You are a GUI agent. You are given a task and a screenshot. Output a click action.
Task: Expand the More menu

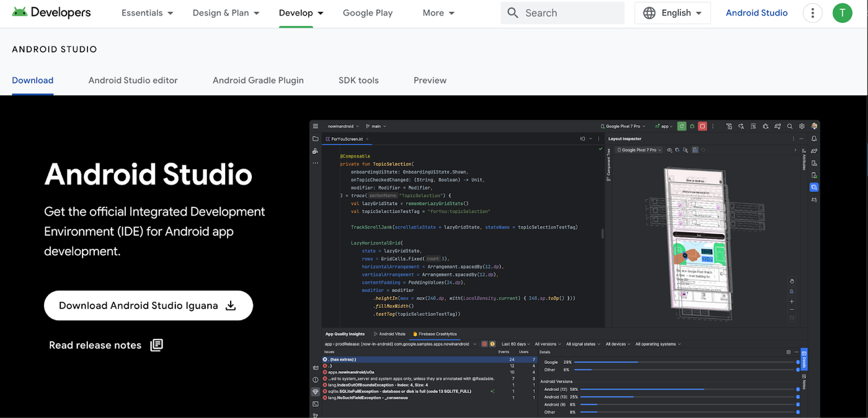point(439,13)
